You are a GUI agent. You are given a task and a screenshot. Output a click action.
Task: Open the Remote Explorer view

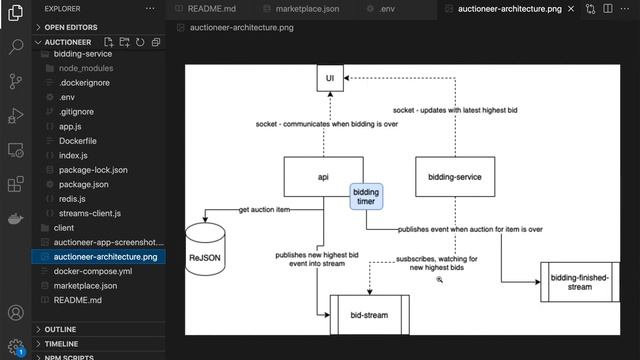coord(16,150)
